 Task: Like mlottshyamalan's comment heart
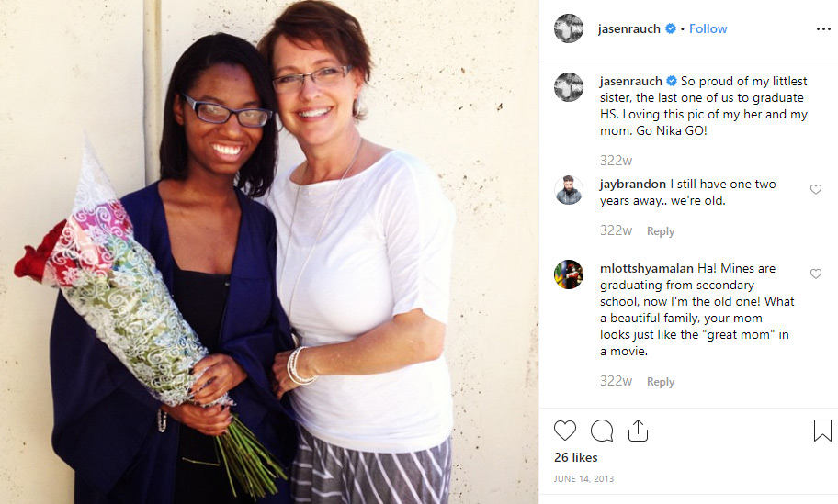coord(816,274)
